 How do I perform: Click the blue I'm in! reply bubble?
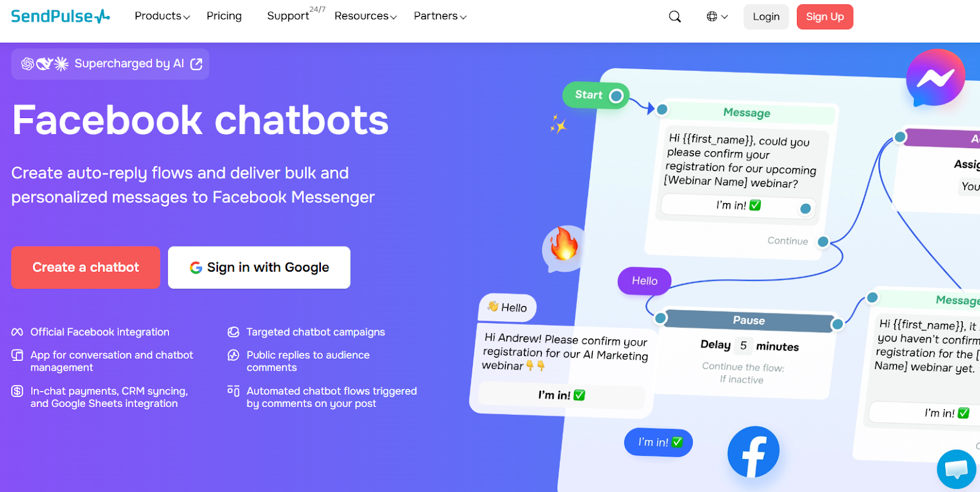click(658, 442)
